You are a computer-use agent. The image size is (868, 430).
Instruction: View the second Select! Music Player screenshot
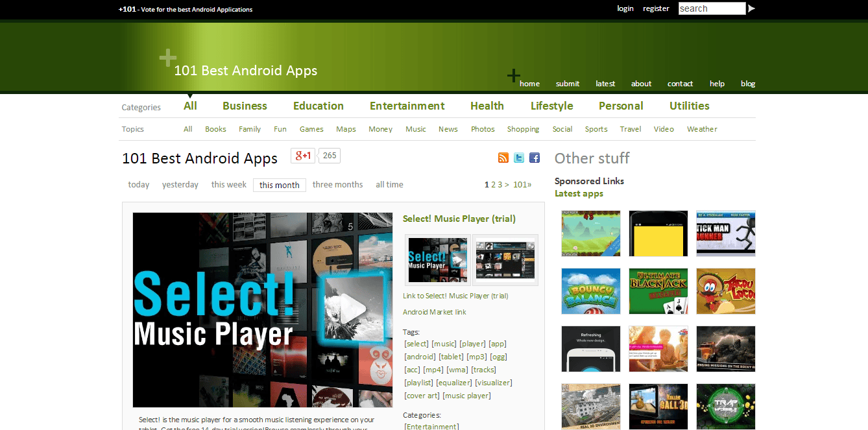505,260
